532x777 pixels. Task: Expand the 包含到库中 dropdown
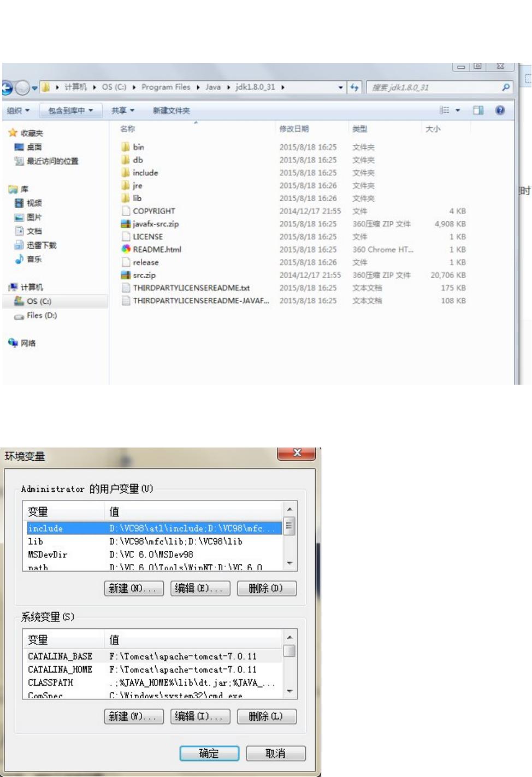tap(70, 111)
